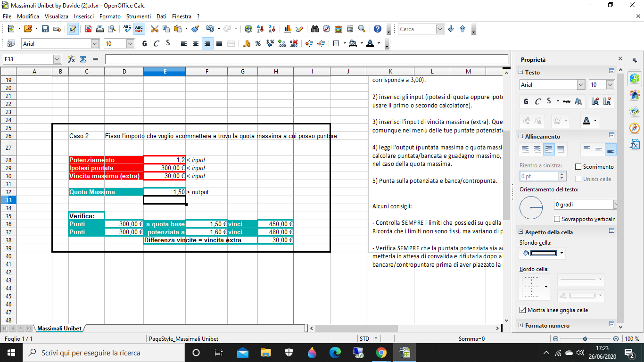This screenshot has height=362, width=644.
Task: Open sidebar Arial font dropdown
Action: pos(581,85)
